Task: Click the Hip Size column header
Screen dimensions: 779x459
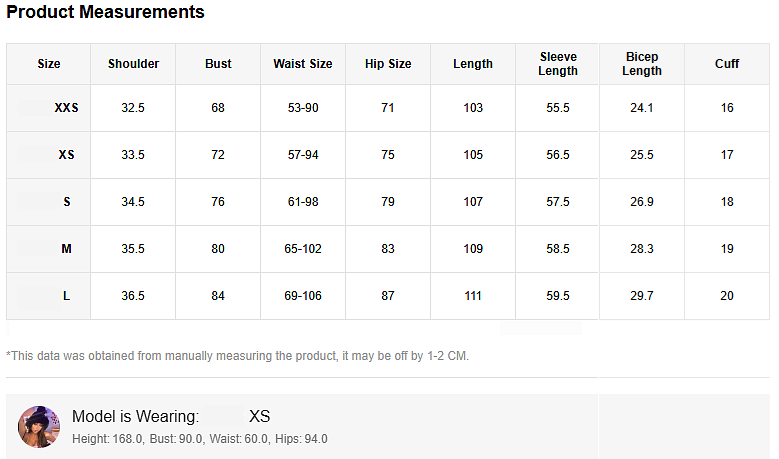Action: pyautogui.click(x=388, y=64)
